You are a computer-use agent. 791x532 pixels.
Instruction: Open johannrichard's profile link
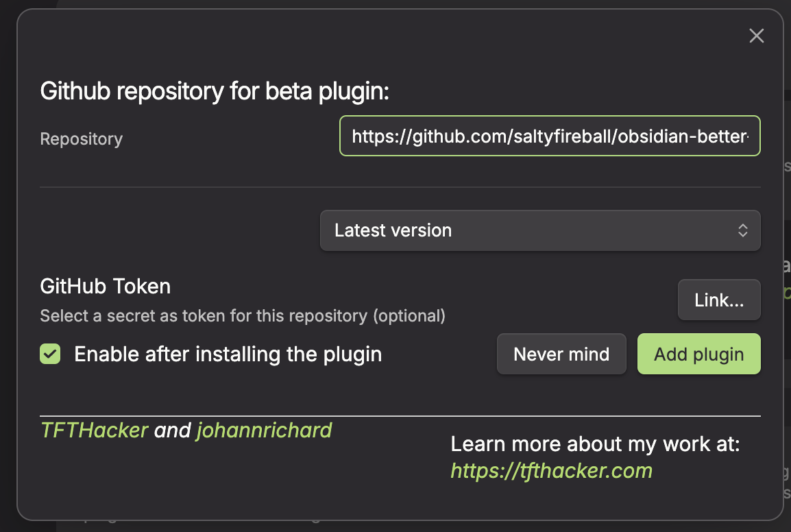pos(263,431)
